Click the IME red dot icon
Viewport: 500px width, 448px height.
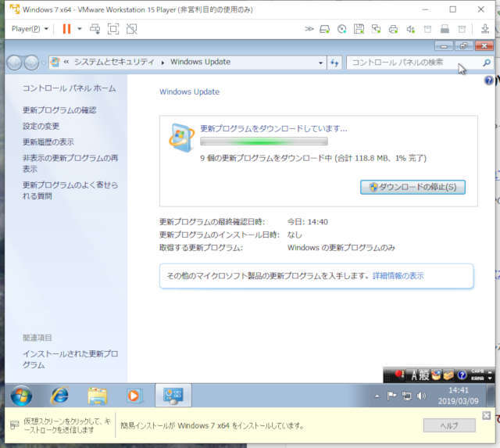(x=399, y=375)
